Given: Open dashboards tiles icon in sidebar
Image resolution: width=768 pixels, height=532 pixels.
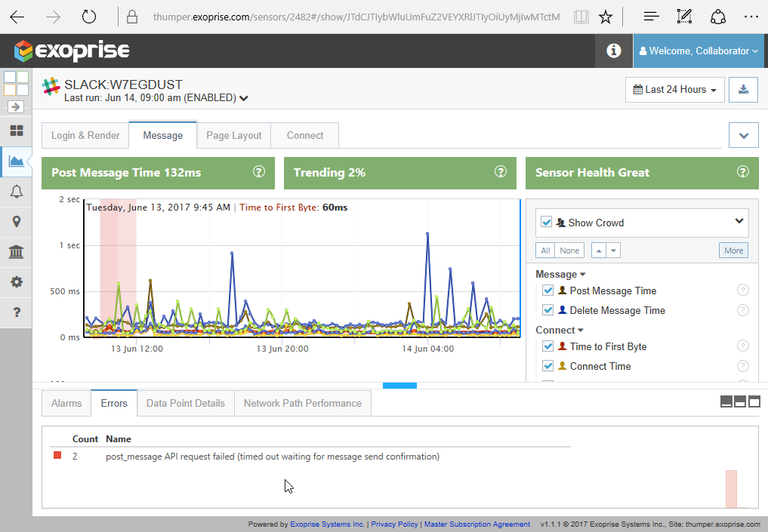Looking at the screenshot, I should [x=16, y=131].
